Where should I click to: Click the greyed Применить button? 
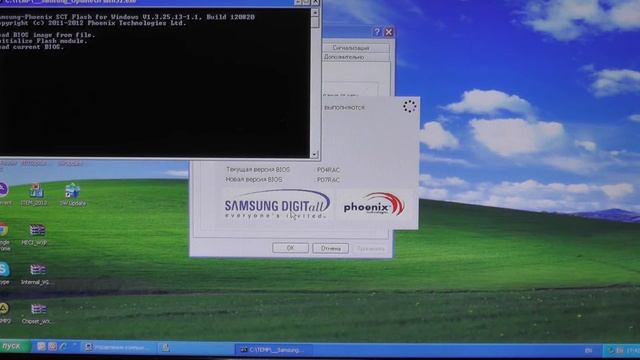click(x=370, y=249)
